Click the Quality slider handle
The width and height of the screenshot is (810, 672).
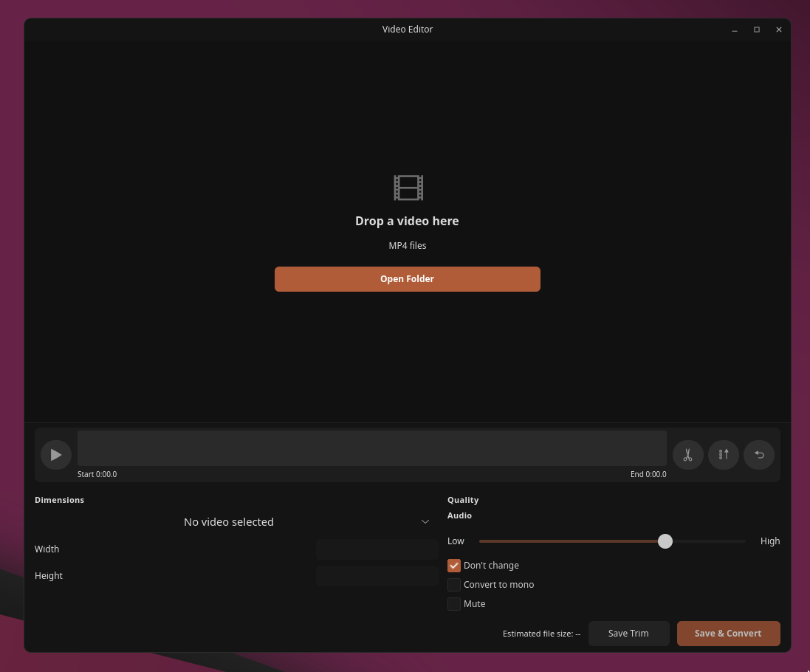point(665,541)
